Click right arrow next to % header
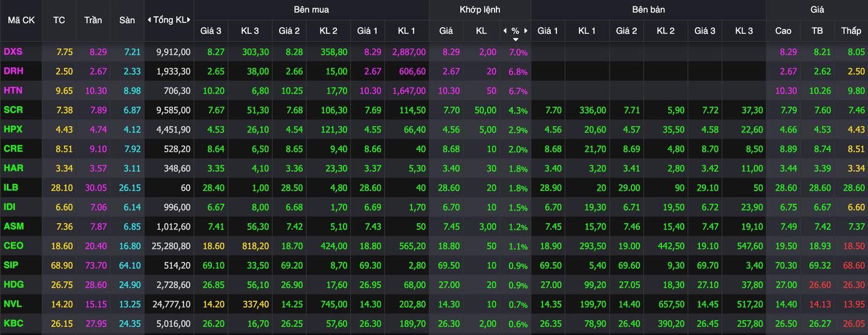Viewport: 868px width, 335px height. (x=526, y=31)
